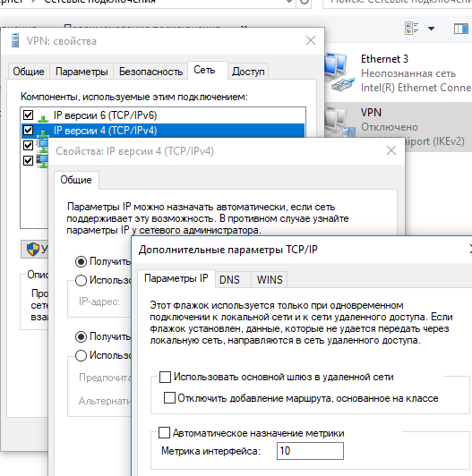The image size is (472, 476).
Task: Check Отключить добавление маршрута, основанное на классе
Action: 169,397
